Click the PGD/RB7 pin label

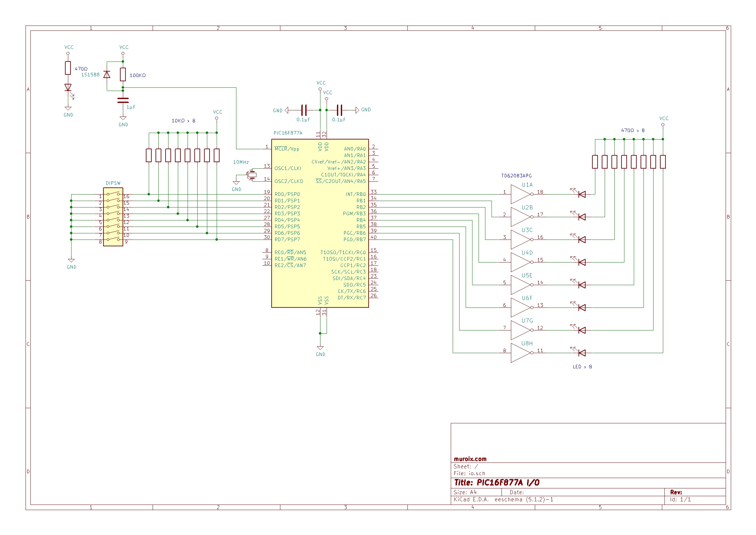click(x=355, y=239)
